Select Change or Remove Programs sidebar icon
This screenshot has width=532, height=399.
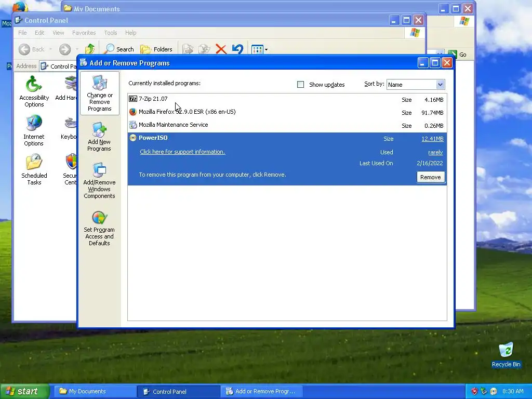coord(99,94)
